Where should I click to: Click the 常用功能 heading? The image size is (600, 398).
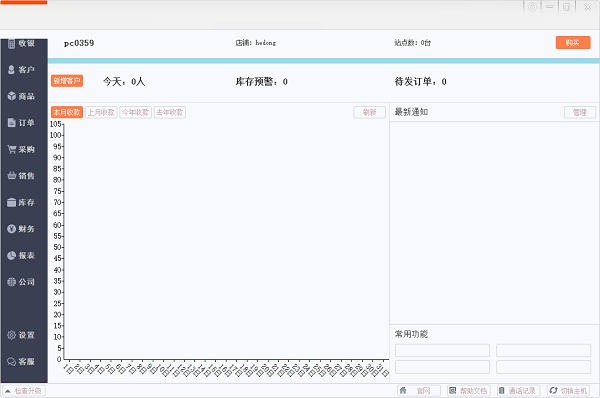click(x=411, y=334)
